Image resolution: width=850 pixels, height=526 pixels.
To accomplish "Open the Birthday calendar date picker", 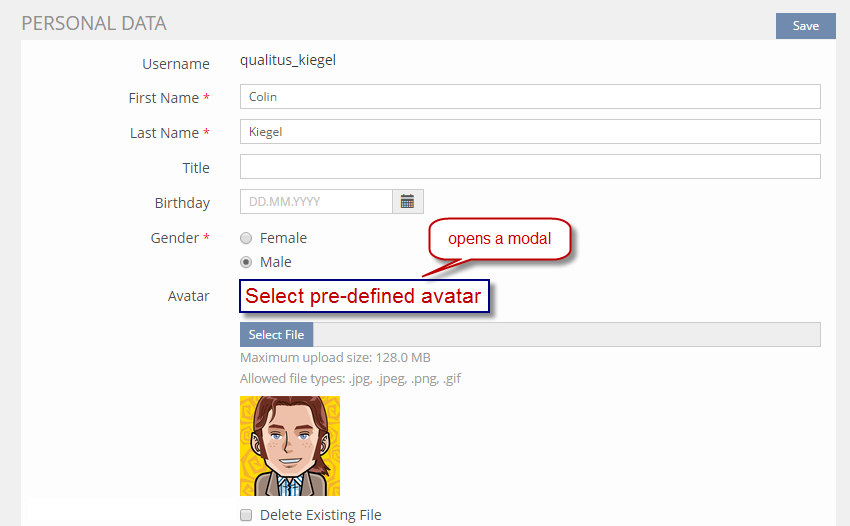I will click(407, 202).
